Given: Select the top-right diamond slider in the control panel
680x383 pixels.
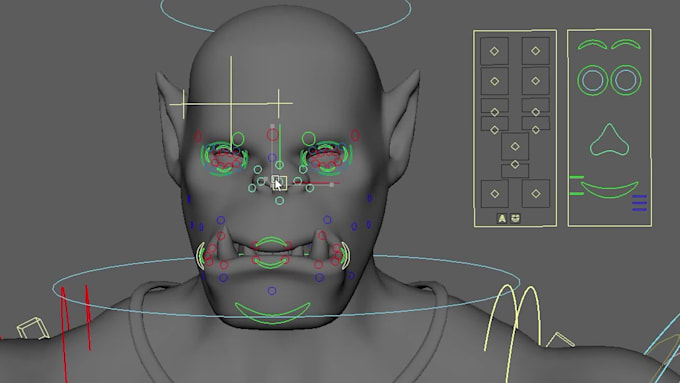Looking at the screenshot, I should point(536,51).
